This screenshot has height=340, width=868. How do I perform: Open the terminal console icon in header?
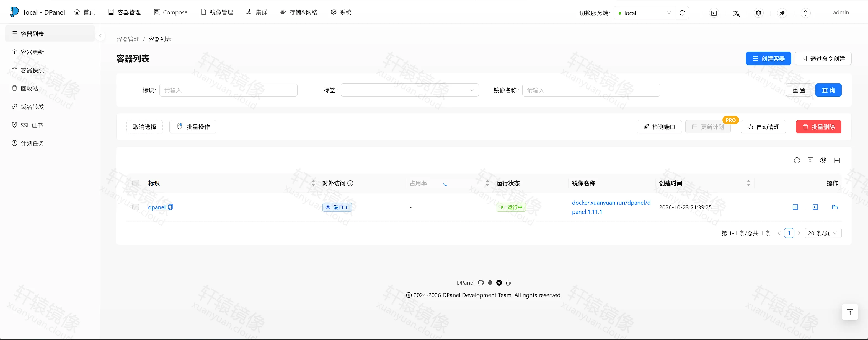pyautogui.click(x=714, y=13)
